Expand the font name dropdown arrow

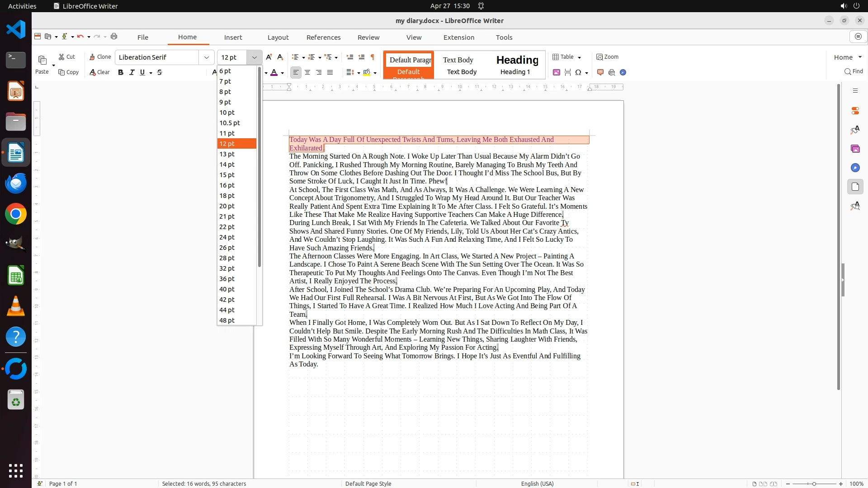(207, 57)
